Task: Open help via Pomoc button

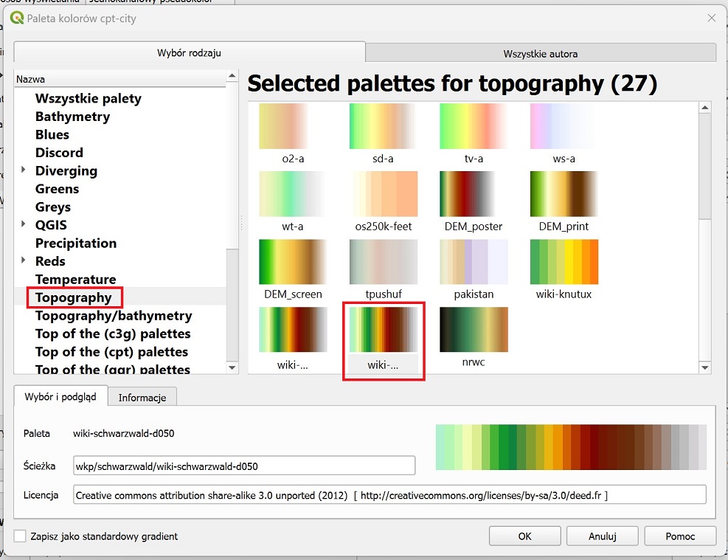Action: coord(680,536)
